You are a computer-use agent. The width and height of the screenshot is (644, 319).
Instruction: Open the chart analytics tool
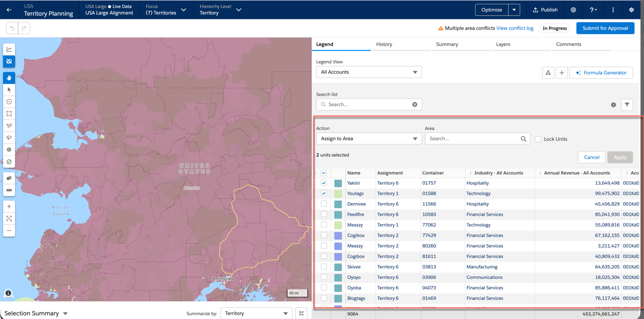9,49
